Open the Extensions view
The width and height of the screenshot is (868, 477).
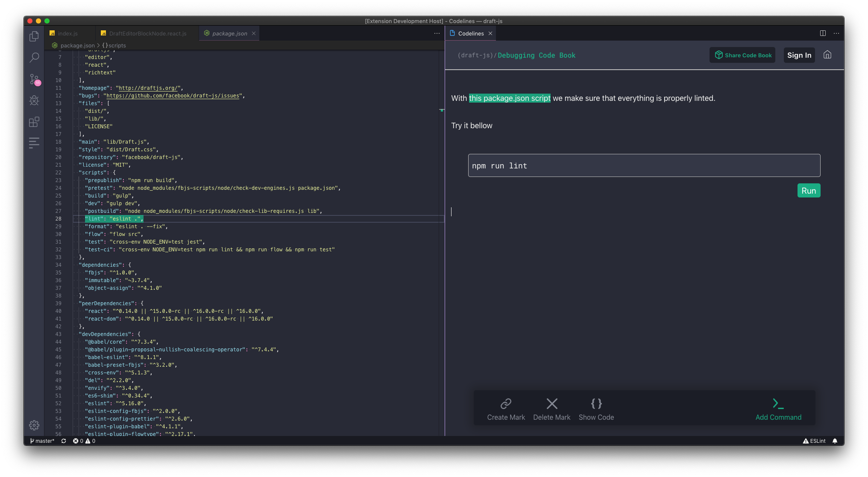(34, 122)
